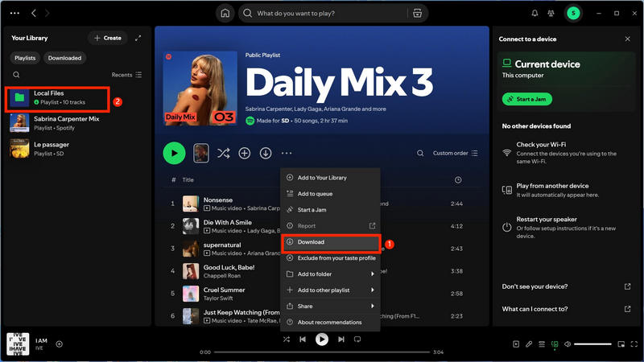644x362 pixels.
Task: Expand the Add to other playlist submenu
Action: pos(330,290)
